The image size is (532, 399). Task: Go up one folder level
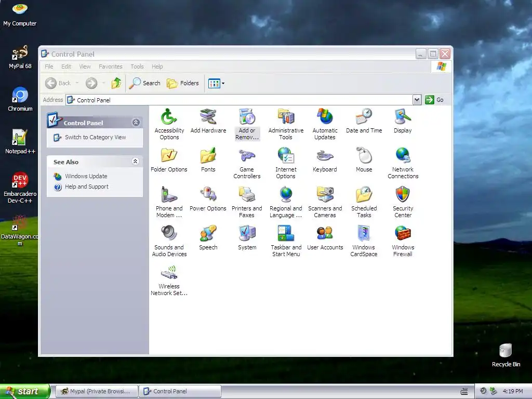(116, 83)
